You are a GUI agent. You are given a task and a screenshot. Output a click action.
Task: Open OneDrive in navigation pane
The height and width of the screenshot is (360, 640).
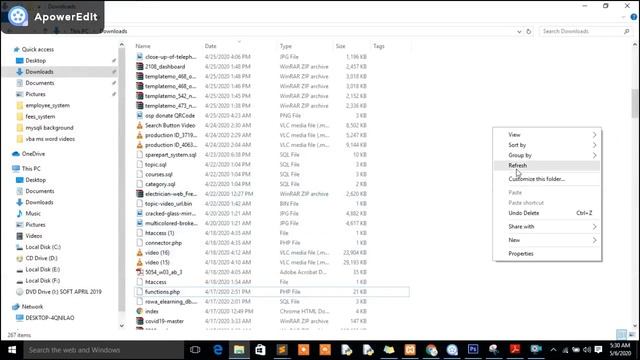coord(33,154)
